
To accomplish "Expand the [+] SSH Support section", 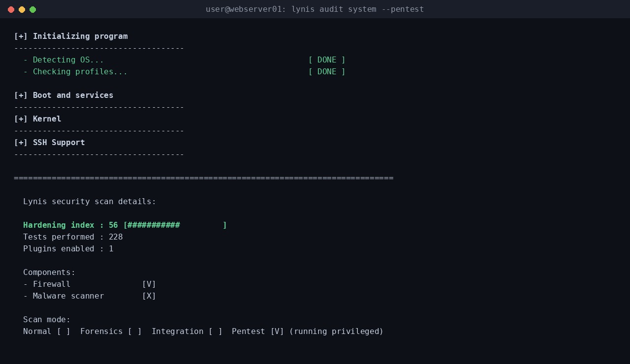I will pos(49,143).
